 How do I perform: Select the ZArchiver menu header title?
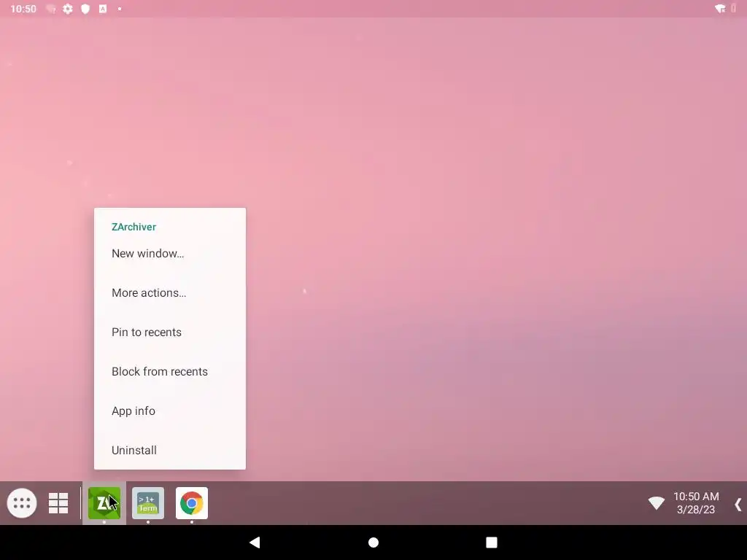coord(134,227)
